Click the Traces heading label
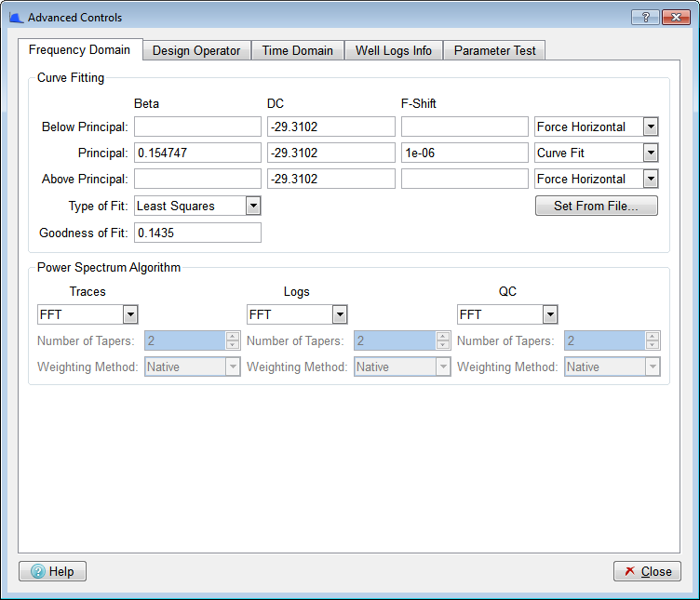This screenshot has width=700, height=600. [87, 292]
